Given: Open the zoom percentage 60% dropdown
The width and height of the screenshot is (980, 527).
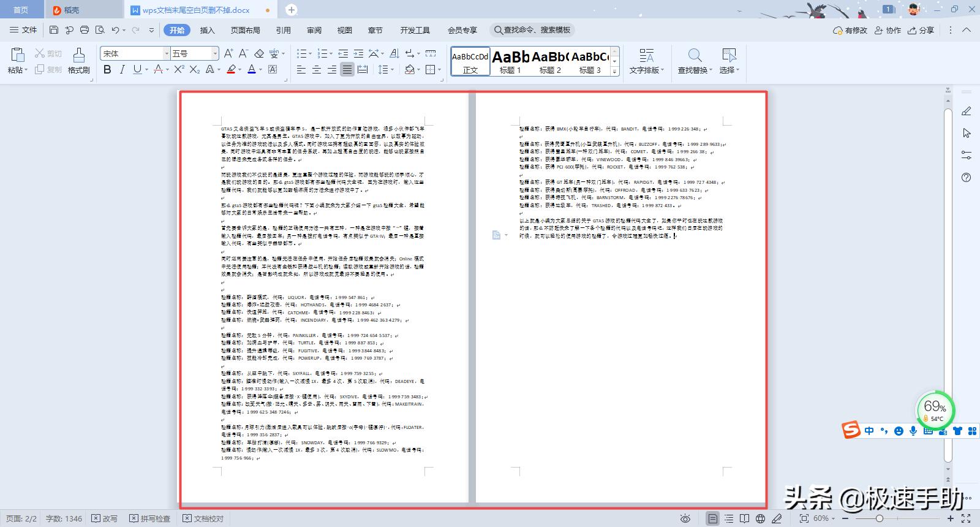Looking at the screenshot, I should point(824,518).
